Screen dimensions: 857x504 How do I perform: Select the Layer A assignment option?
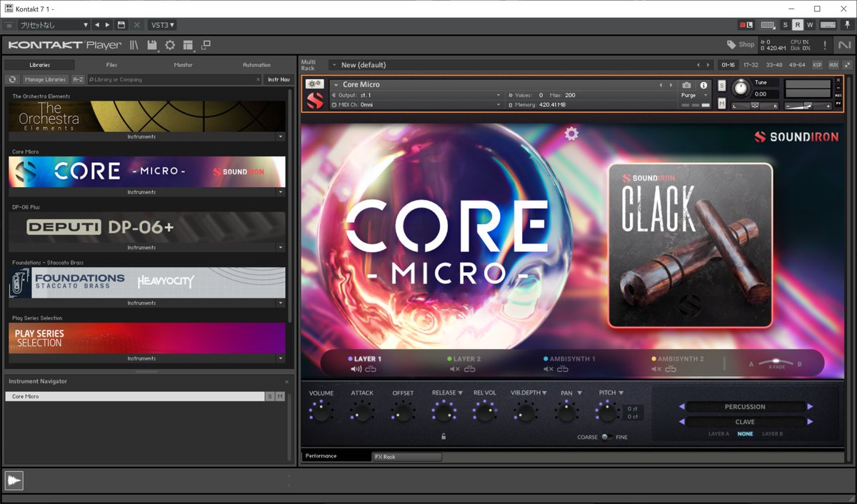(x=718, y=434)
